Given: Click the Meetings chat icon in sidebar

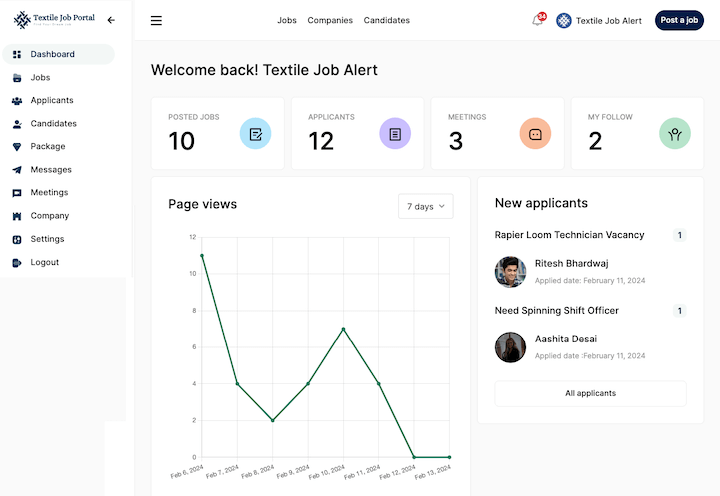Looking at the screenshot, I should (x=17, y=193).
